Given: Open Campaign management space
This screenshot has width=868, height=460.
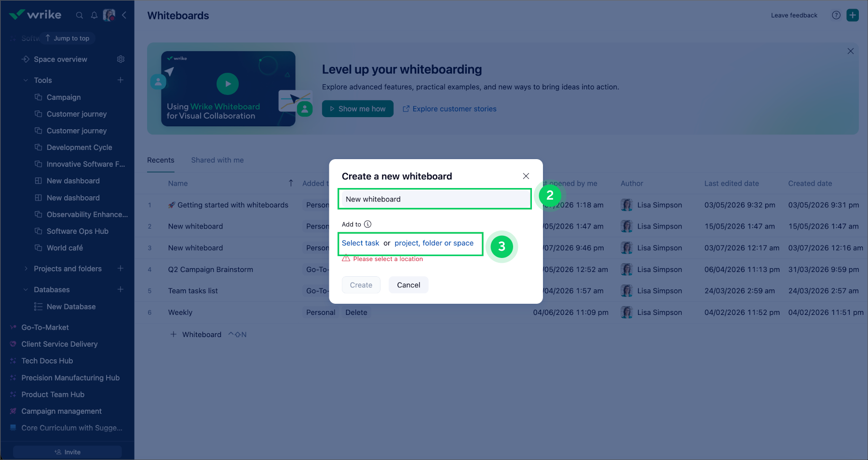Looking at the screenshot, I should (x=62, y=411).
